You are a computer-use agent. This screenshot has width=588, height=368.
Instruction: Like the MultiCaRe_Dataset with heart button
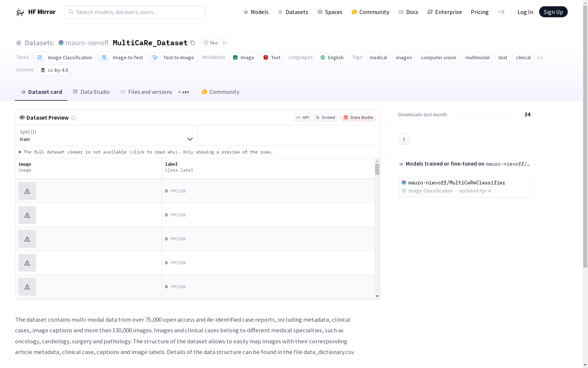click(x=211, y=43)
